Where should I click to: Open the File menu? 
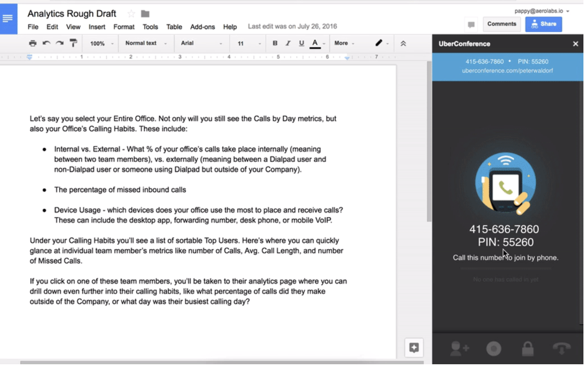33,27
